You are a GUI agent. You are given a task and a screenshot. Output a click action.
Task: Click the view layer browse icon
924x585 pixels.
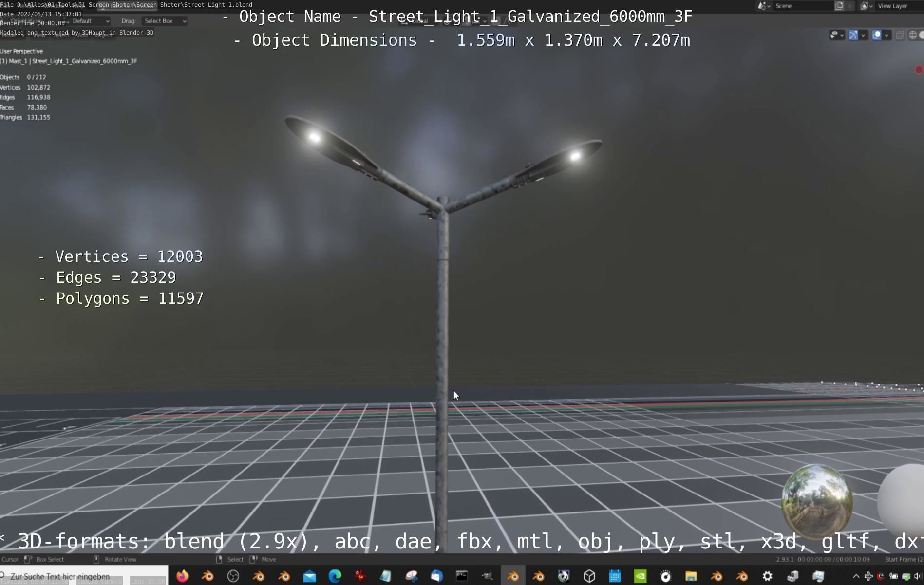[866, 6]
